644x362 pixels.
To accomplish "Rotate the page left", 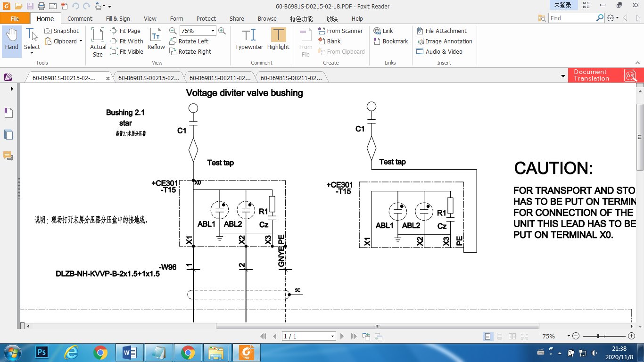I will tap(189, 41).
